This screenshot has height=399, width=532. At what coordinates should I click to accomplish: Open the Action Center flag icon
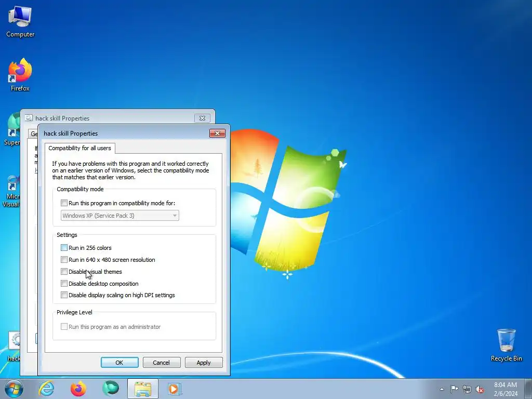click(454, 389)
